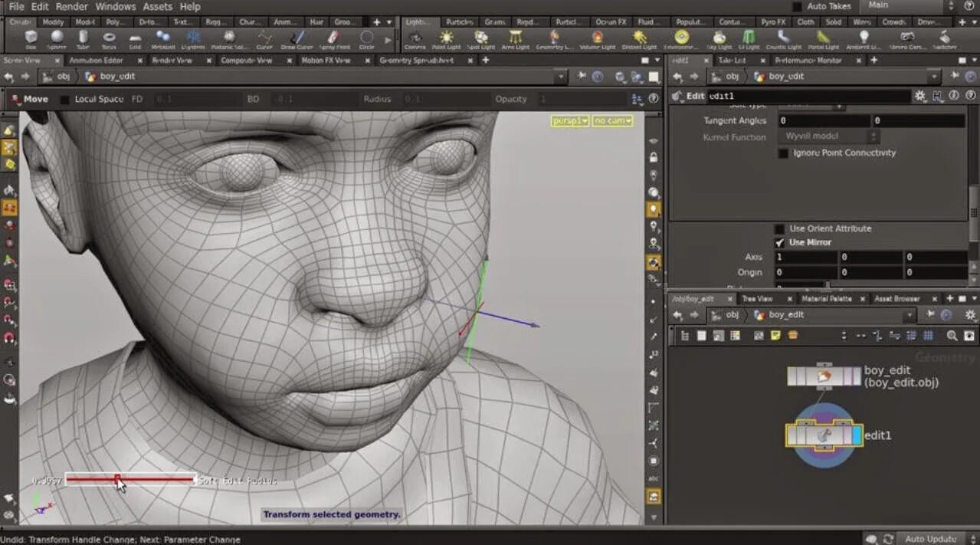Image resolution: width=980 pixels, height=545 pixels.
Task: Click the Soft Edit Radius slider
Action: point(129,480)
